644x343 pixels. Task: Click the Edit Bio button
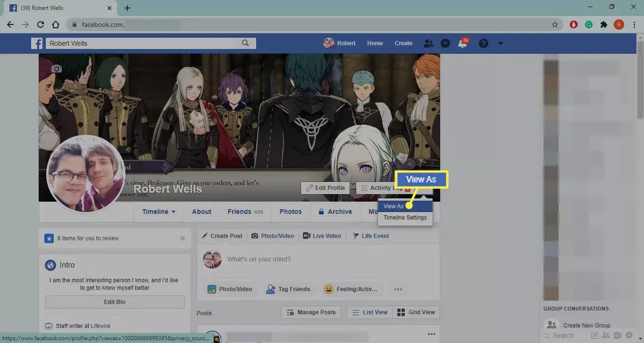[x=115, y=302]
